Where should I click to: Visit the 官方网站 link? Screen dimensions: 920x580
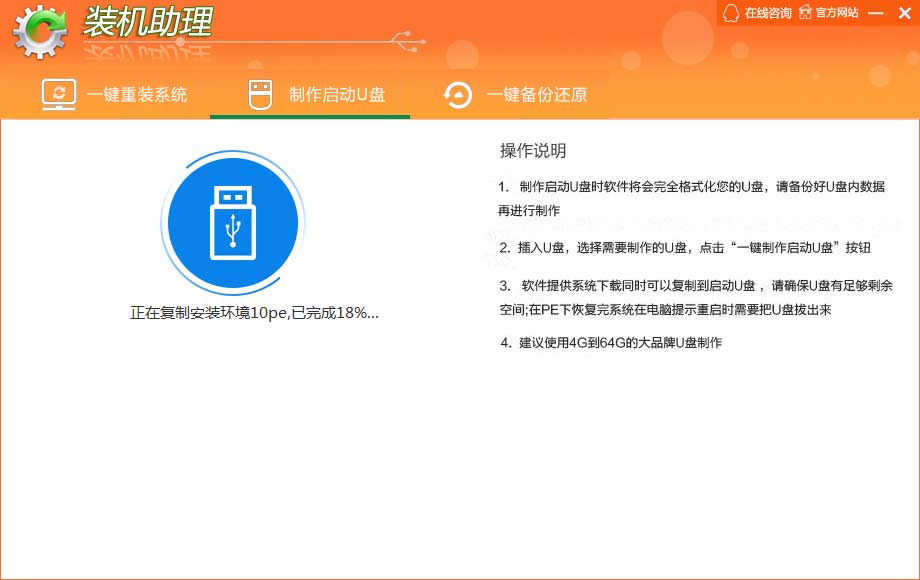tap(837, 13)
